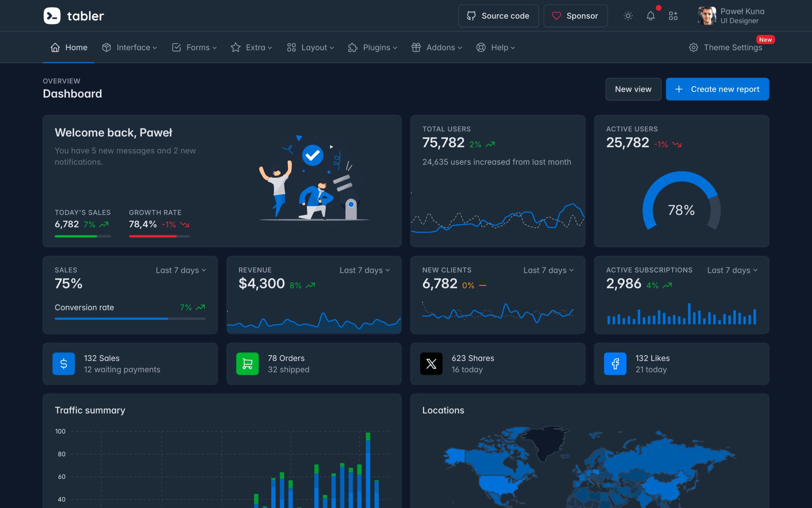
Task: Click the dollar icon next to 132 Sales
Action: click(x=64, y=364)
